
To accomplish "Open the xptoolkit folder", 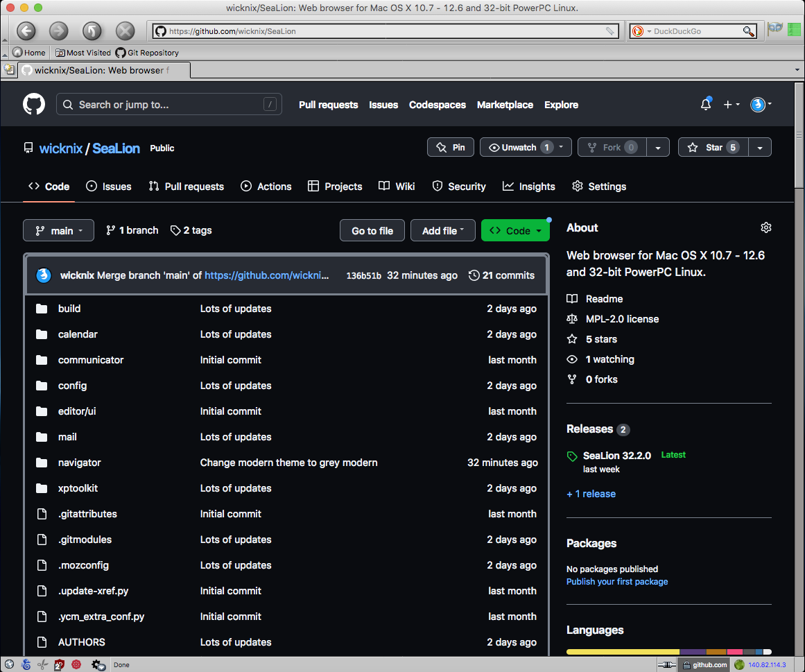I will pyautogui.click(x=78, y=488).
